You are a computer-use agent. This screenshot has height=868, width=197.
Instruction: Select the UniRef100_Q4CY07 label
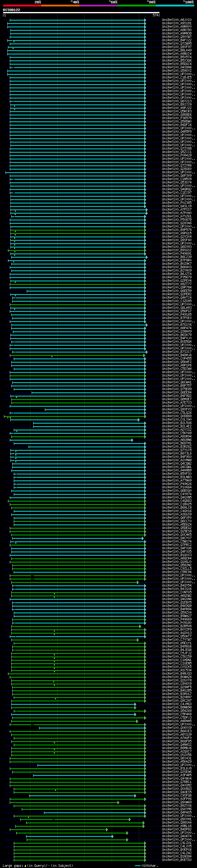coord(177,538)
